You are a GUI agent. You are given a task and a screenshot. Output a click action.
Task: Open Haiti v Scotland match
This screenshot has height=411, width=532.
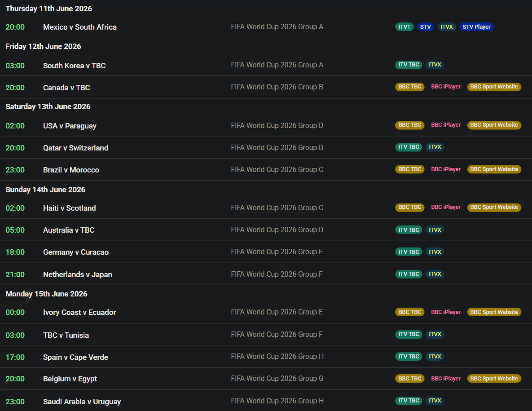[70, 208]
